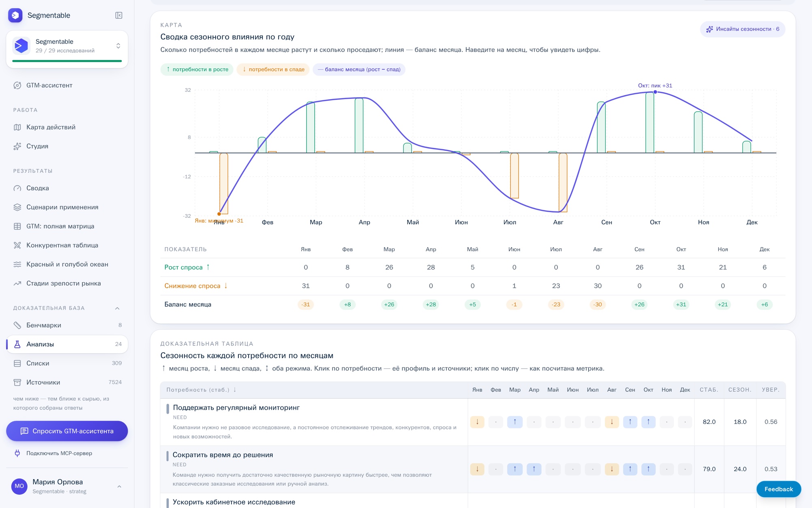Open Карта действий map icon
This screenshot has height=508, width=812.
17,127
